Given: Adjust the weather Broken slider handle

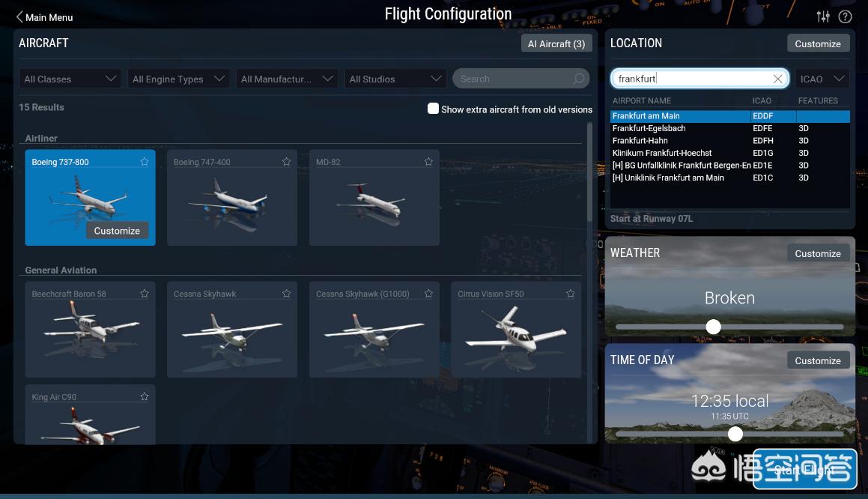Looking at the screenshot, I should 714,327.
